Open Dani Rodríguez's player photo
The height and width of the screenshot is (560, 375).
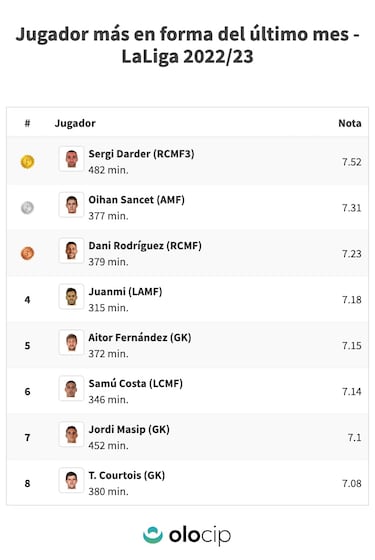(x=71, y=250)
